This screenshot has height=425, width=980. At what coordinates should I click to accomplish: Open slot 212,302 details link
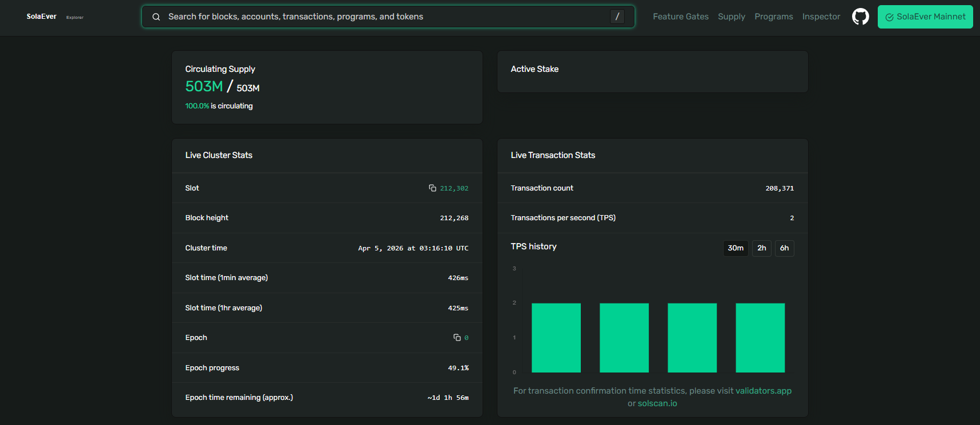[454, 188]
